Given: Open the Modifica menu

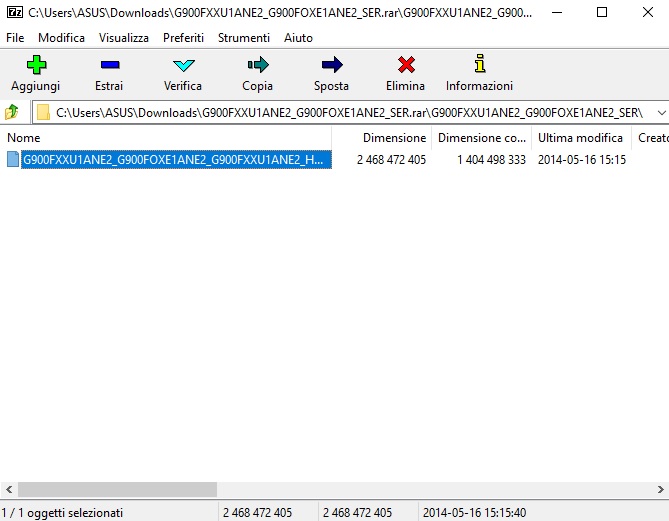Looking at the screenshot, I should point(61,38).
